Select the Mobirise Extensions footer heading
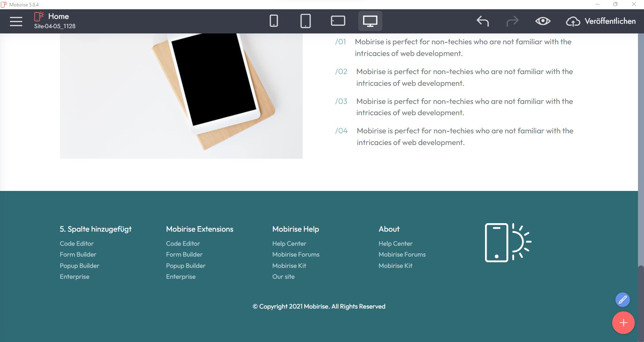 200,229
